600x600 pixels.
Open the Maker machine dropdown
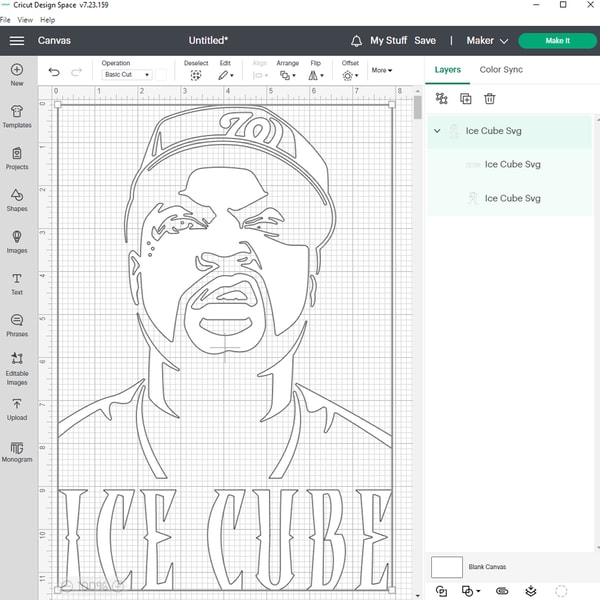(487, 41)
